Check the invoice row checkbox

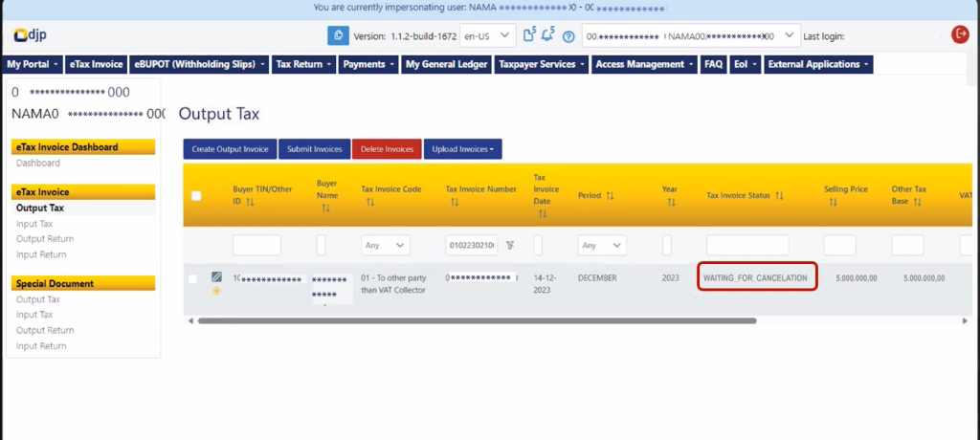pos(193,278)
